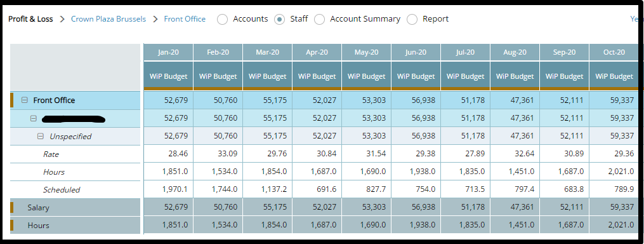Click the Jan-20 column header
This screenshot has width=644, height=244.
[x=168, y=52]
